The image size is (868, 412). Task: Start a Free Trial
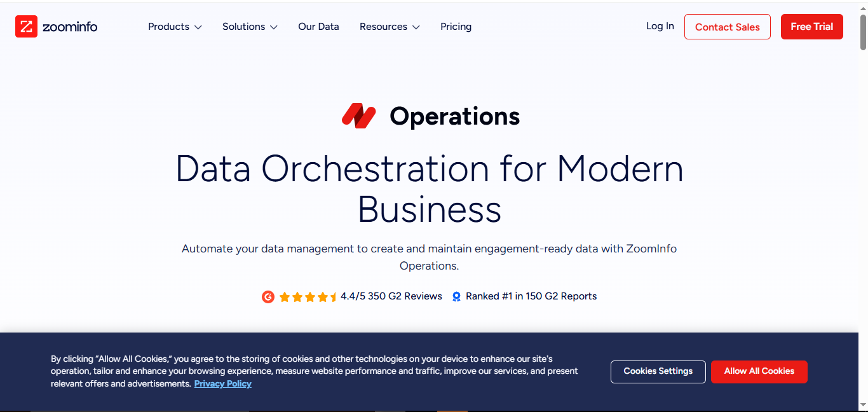pyautogui.click(x=811, y=27)
